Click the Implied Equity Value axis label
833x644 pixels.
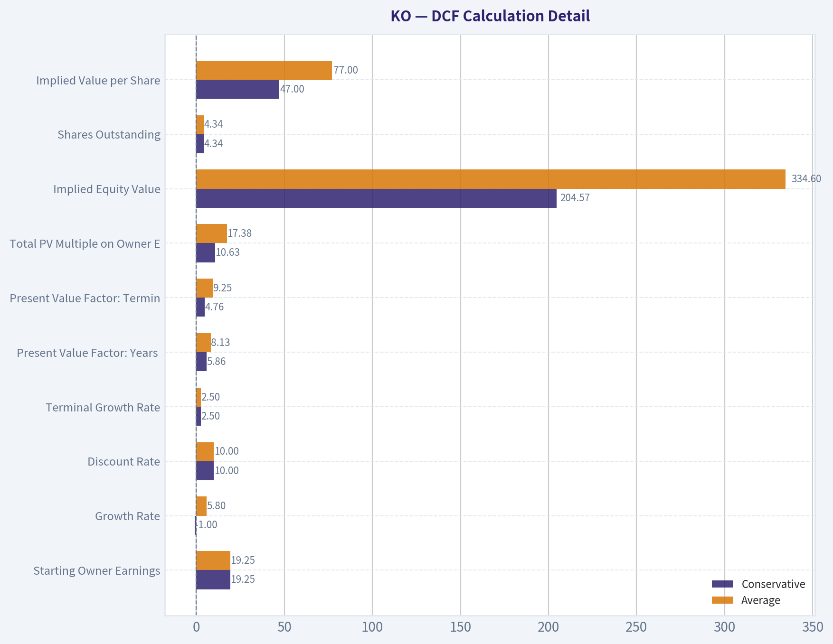pos(107,189)
